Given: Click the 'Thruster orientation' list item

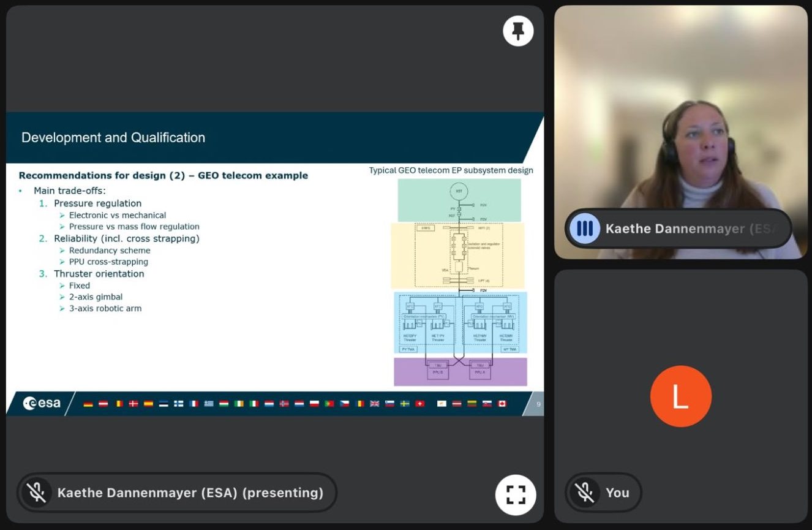Looking at the screenshot, I should click(x=99, y=274).
